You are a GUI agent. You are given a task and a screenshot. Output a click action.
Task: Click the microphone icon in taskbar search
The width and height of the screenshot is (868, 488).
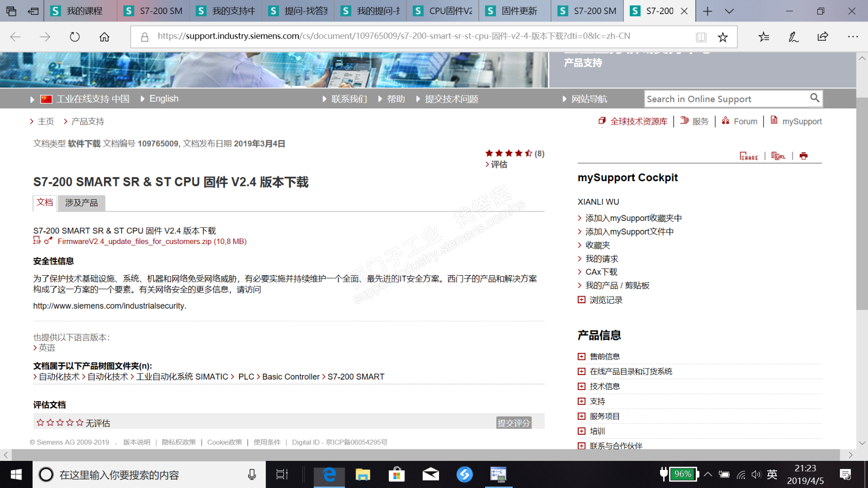coord(252,474)
